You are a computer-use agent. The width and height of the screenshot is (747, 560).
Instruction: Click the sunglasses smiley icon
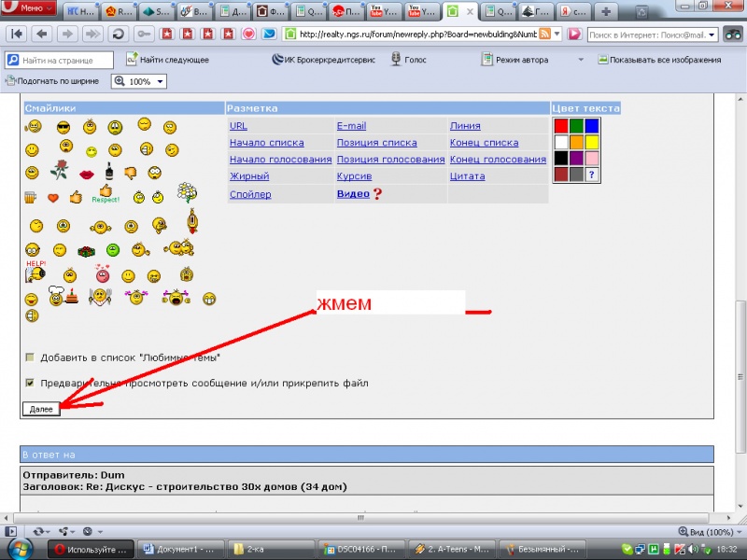tap(63, 127)
